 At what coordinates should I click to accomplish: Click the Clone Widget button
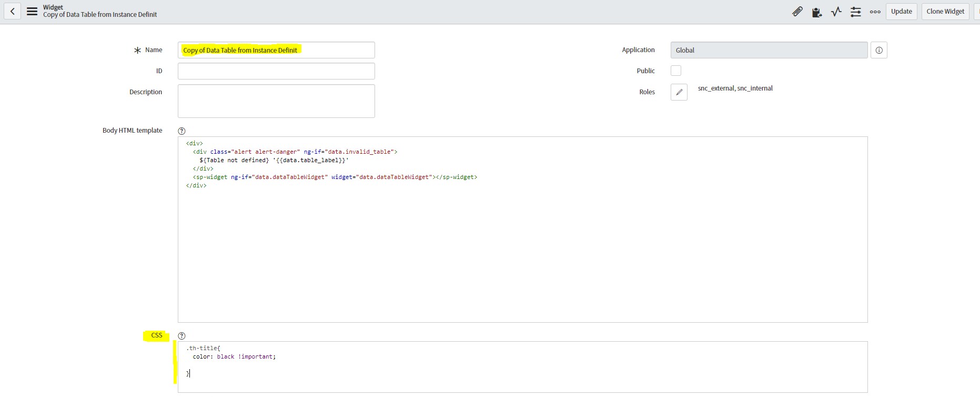[945, 12]
